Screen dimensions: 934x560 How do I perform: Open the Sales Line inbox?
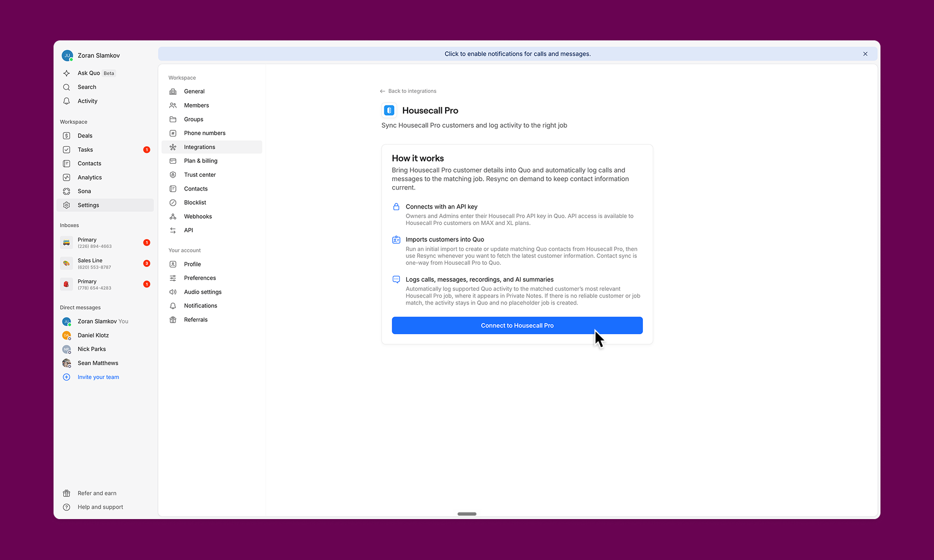[105, 264]
